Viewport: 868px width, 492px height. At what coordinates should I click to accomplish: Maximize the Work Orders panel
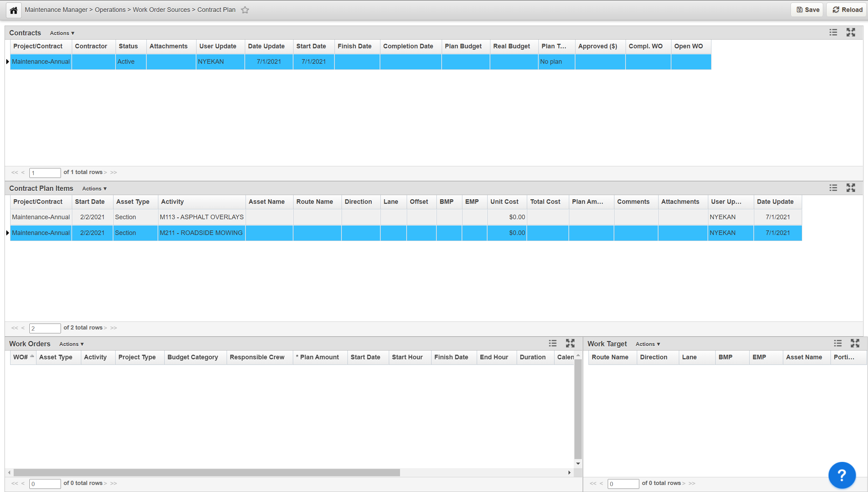click(x=570, y=344)
